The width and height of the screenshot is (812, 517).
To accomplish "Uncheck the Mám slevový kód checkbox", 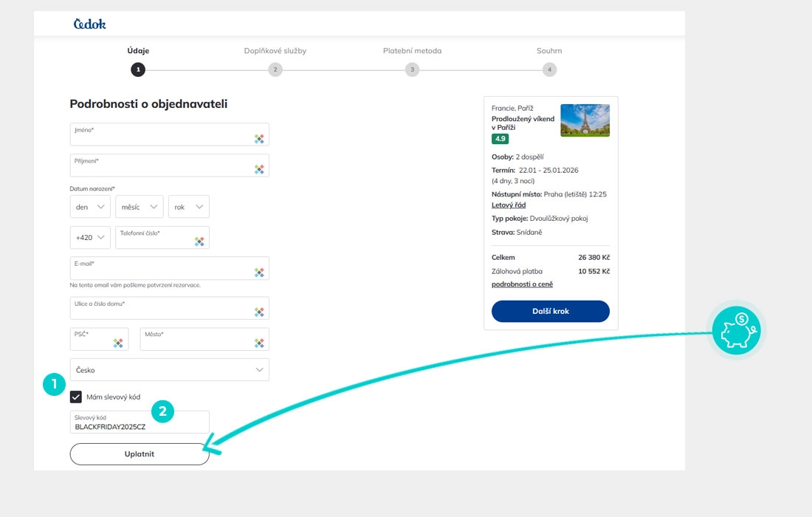I will (76, 397).
